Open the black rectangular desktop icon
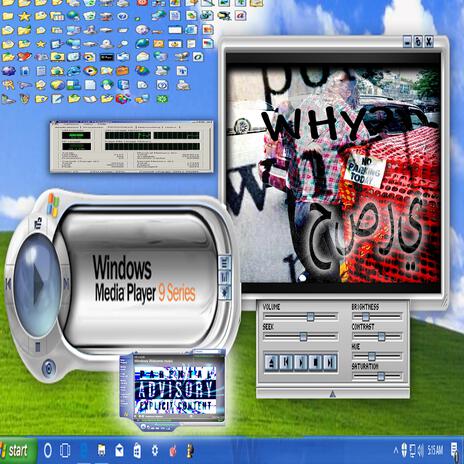Image resolution: width=464 pixels, height=464 pixels. (x=107, y=57)
